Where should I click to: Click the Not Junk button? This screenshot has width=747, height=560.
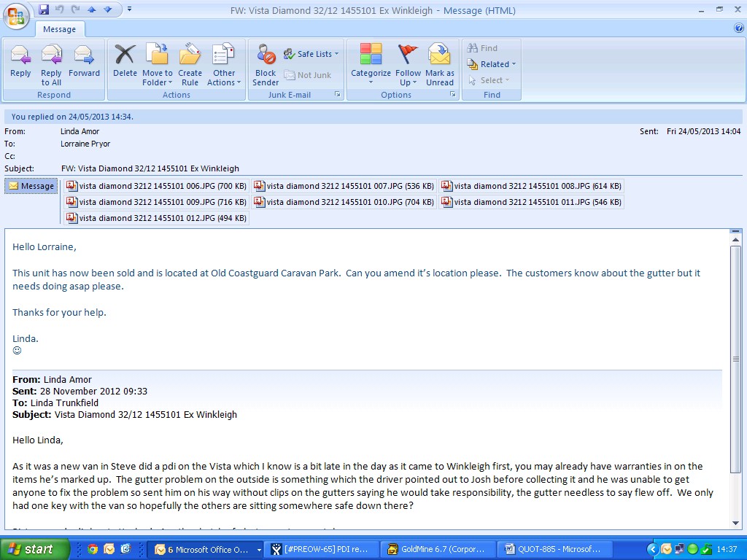pos(308,75)
